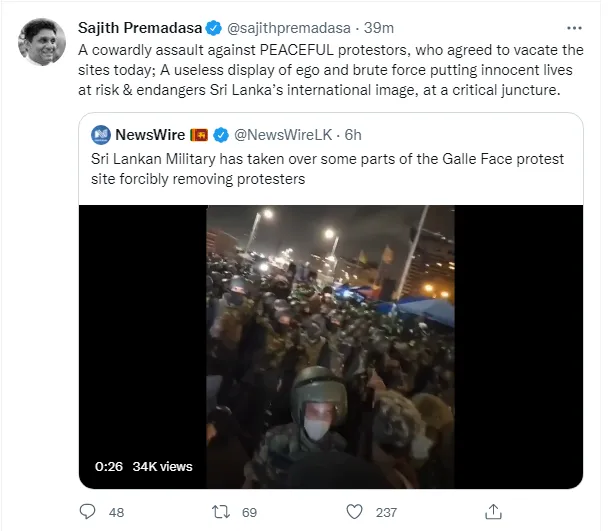Click the quoted tweet text about Sri Lankan Military
The image size is (610, 531).
[x=327, y=169]
